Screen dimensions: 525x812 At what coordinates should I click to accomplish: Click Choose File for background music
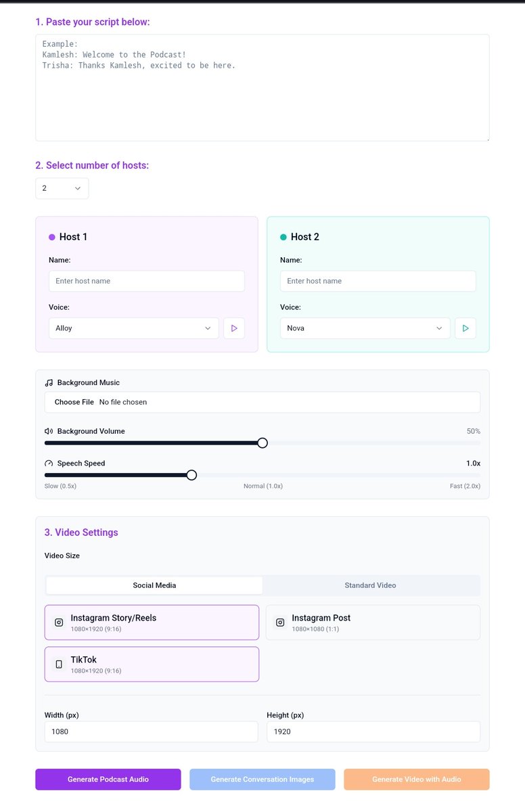[x=74, y=402]
